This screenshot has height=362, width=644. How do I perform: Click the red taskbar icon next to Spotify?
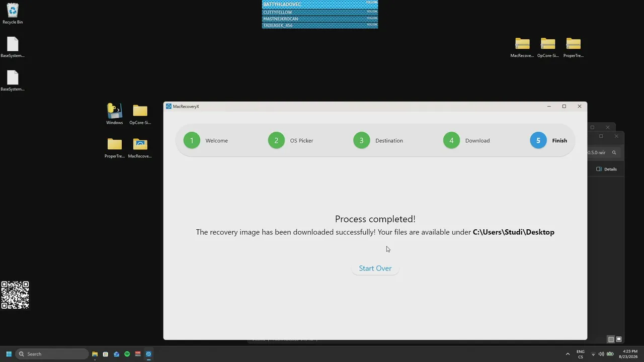coord(138,354)
